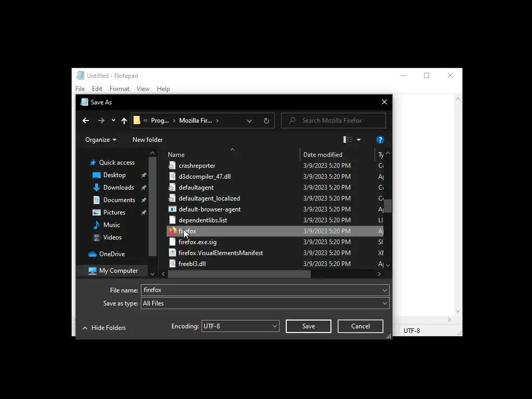532x399 pixels.
Task: Create a New folder
Action: [148, 140]
